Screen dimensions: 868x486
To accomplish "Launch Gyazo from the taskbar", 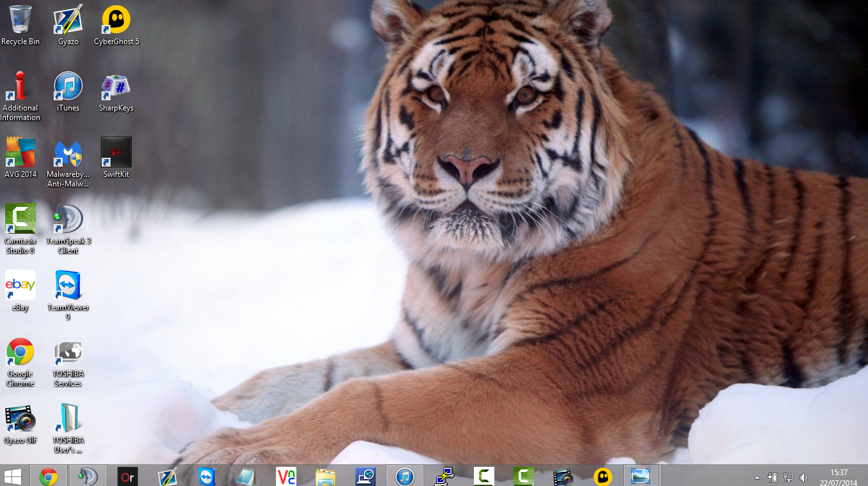I will 167,476.
